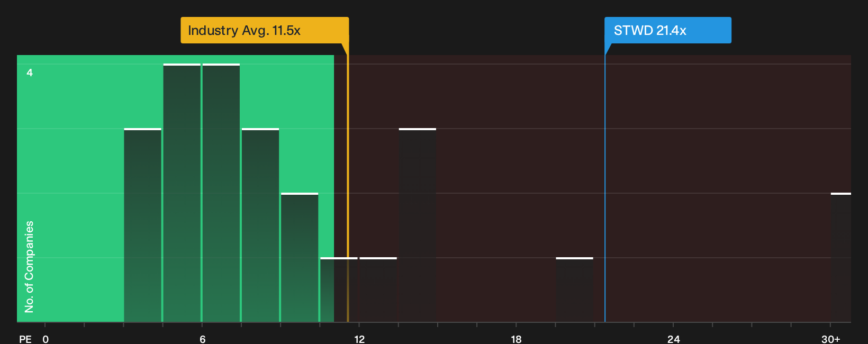
Task: Click the Industry Avg. 11.5x label
Action: coord(265,30)
